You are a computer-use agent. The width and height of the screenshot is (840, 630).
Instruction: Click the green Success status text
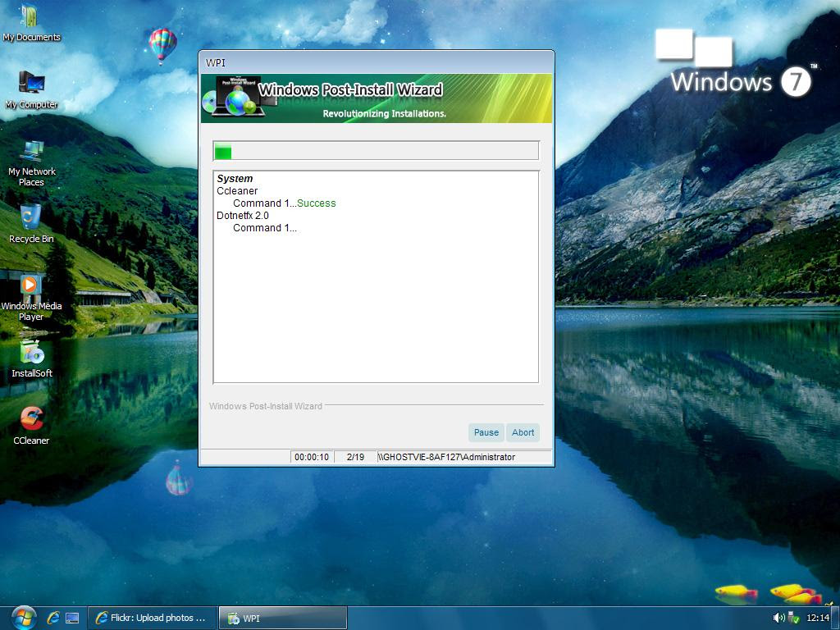point(316,203)
